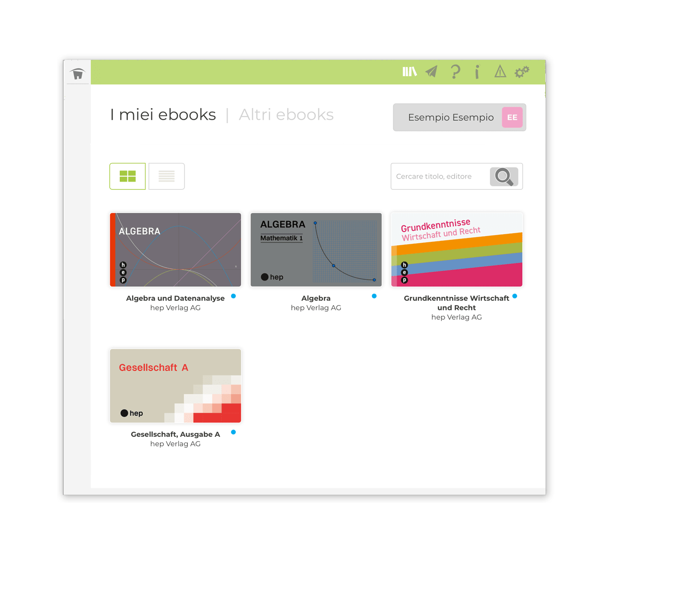
Task: Open the warning triangle icon
Action: click(x=500, y=72)
